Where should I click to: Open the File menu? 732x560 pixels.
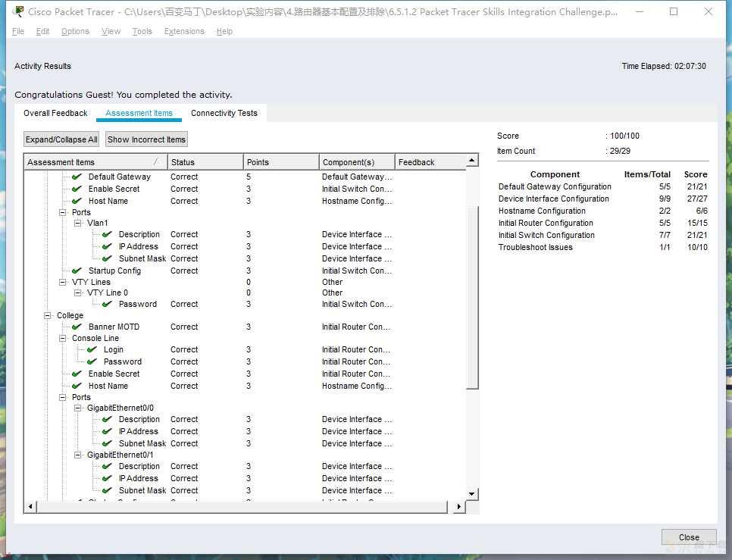pyautogui.click(x=17, y=31)
